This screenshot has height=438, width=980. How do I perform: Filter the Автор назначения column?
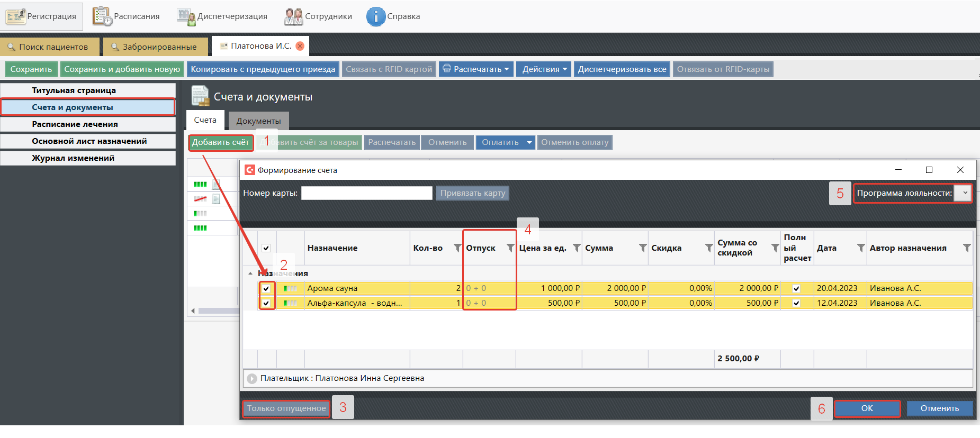pos(966,248)
